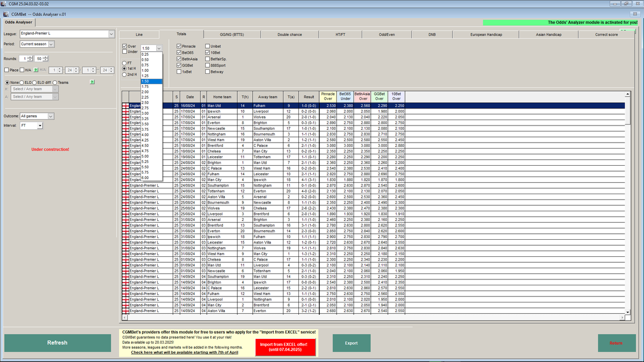Uncheck the Bet365 bookmaker
Image resolution: width=644 pixels, height=362 pixels.
pos(179,53)
